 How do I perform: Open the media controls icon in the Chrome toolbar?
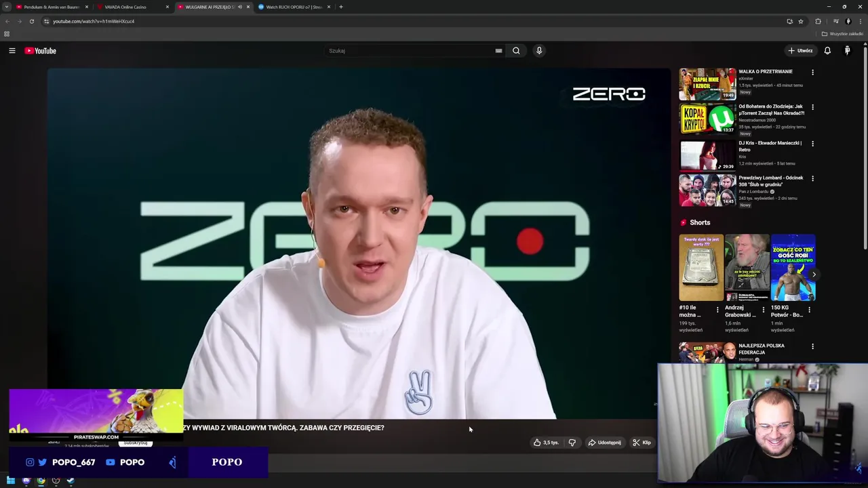coord(835,21)
